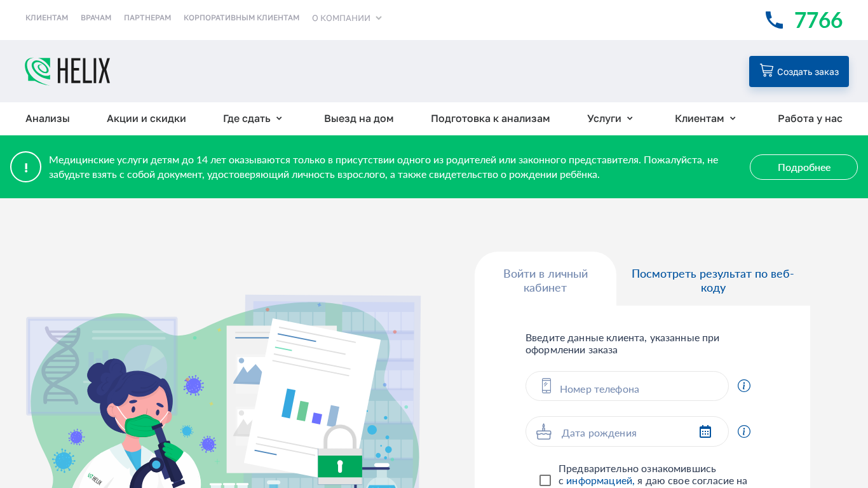The width and height of the screenshot is (868, 488).
Task: Click the 'Подробнее' button
Action: [804, 167]
